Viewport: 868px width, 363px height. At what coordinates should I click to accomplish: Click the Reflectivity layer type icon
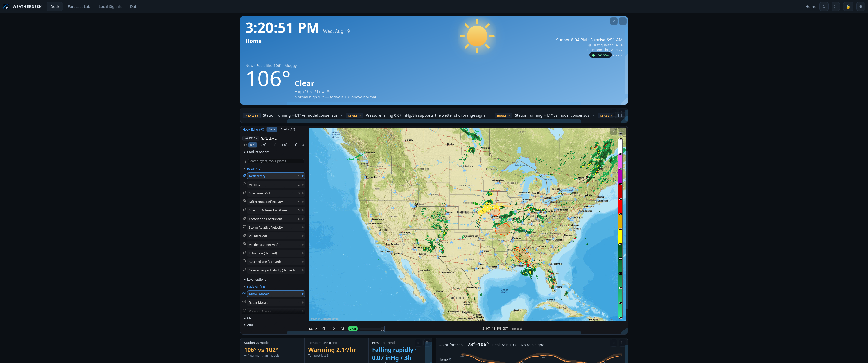pyautogui.click(x=244, y=175)
